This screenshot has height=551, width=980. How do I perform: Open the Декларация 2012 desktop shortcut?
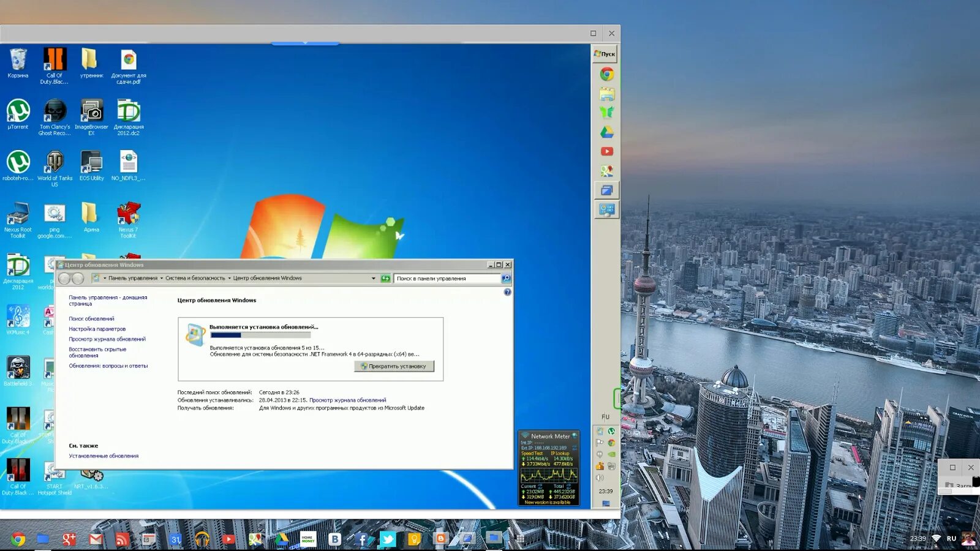18,271
